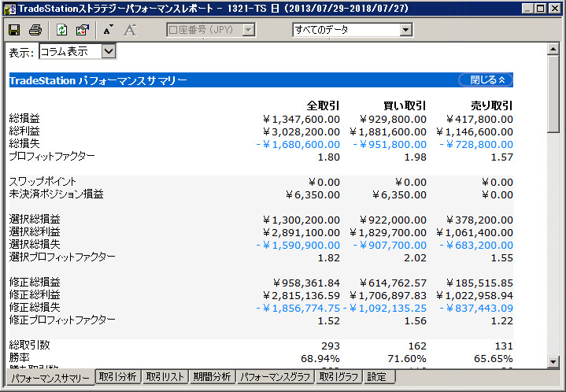Stay on パフォーマンスサマリー tab

click(50, 378)
